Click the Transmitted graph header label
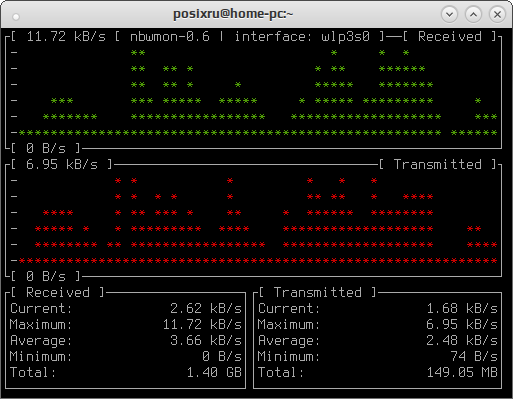 point(437,165)
